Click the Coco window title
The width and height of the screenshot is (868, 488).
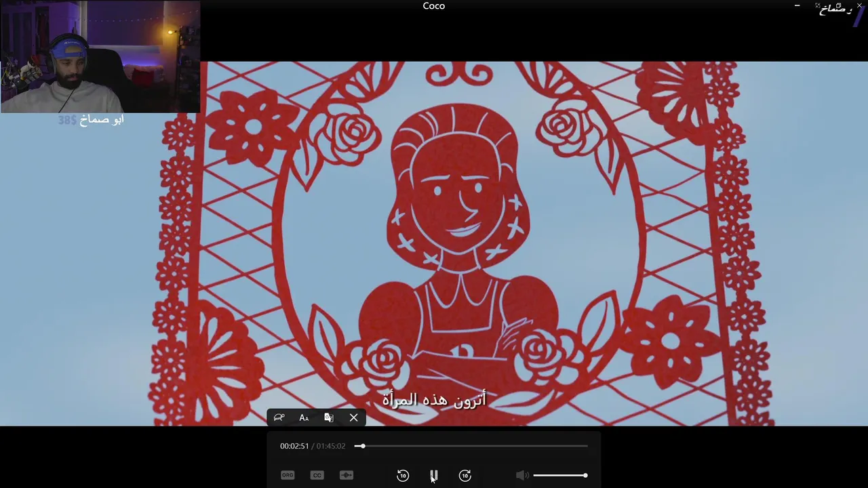[x=434, y=6]
